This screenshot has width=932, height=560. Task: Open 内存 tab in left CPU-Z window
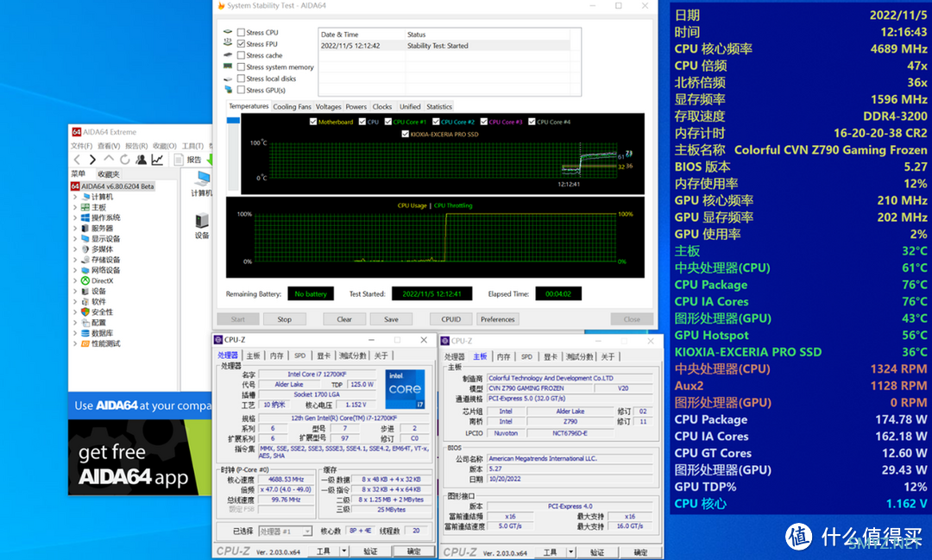click(x=276, y=356)
